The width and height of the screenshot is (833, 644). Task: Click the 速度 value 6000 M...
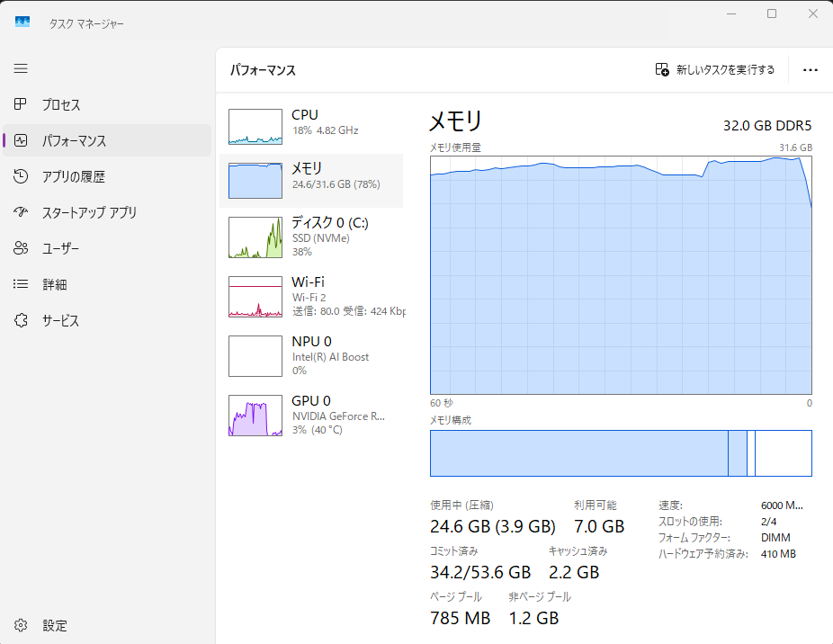pyautogui.click(x=782, y=505)
